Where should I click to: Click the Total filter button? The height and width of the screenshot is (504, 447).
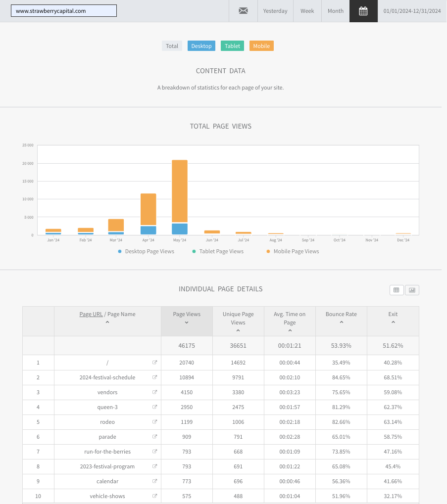172,46
